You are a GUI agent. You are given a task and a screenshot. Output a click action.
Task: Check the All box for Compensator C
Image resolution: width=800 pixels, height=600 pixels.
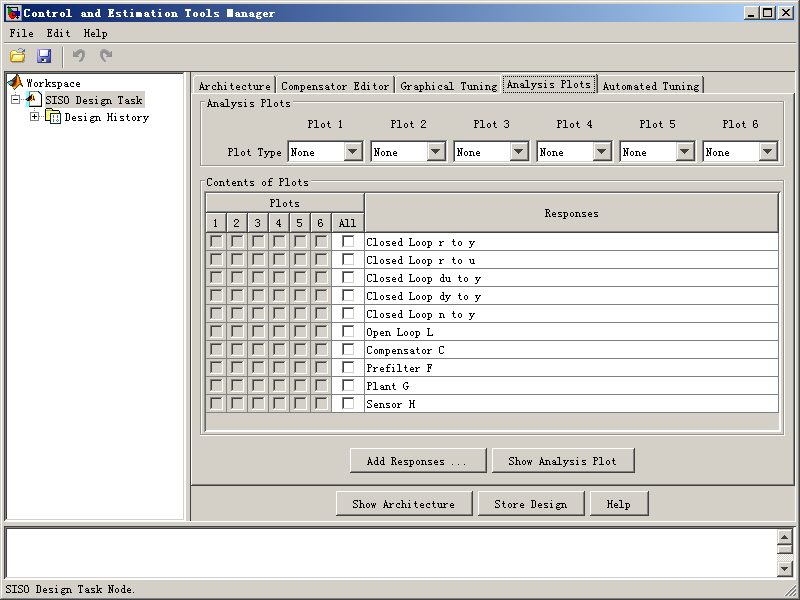(348, 349)
